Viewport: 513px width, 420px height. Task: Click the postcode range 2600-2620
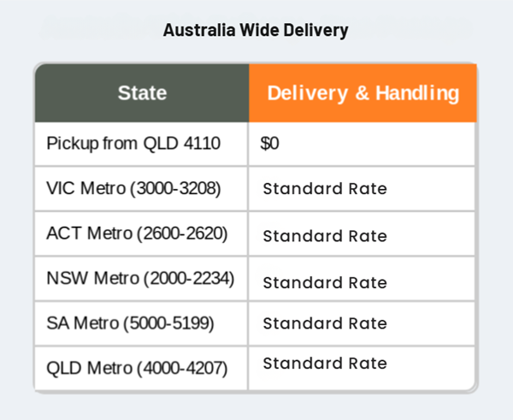[x=181, y=234]
